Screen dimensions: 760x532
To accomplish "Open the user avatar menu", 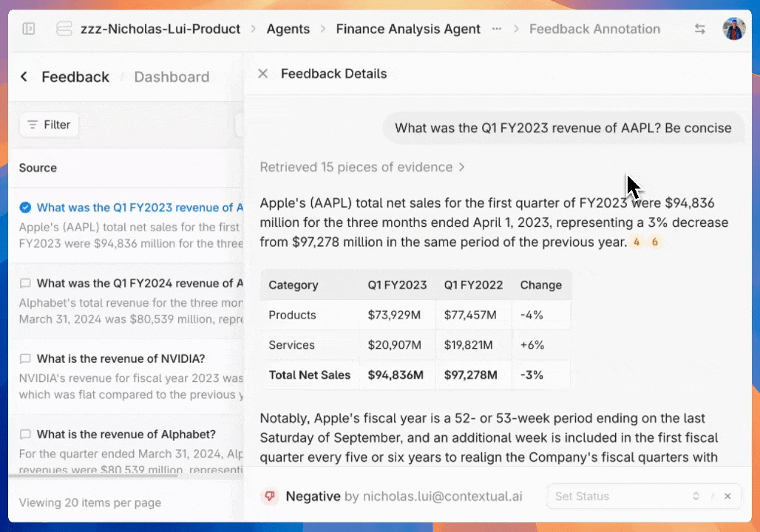I will (734, 29).
